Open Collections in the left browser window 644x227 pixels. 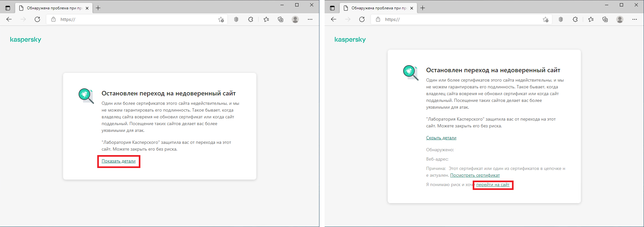(x=280, y=19)
